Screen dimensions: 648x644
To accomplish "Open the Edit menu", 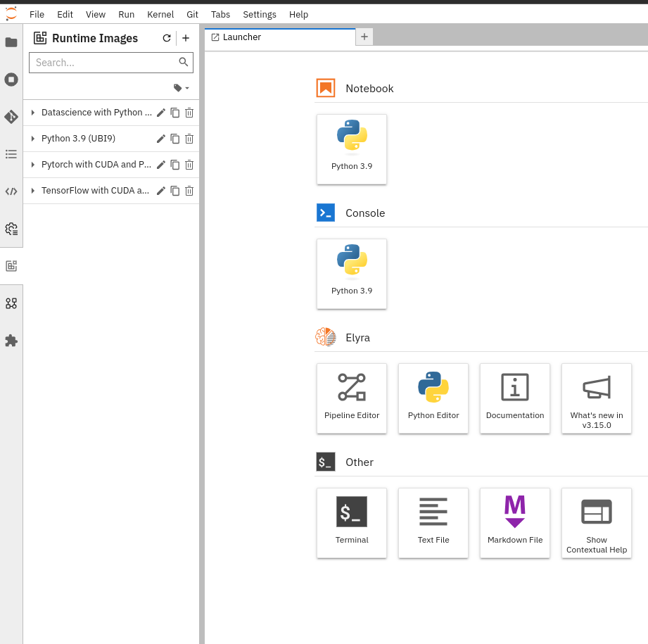I will point(65,15).
